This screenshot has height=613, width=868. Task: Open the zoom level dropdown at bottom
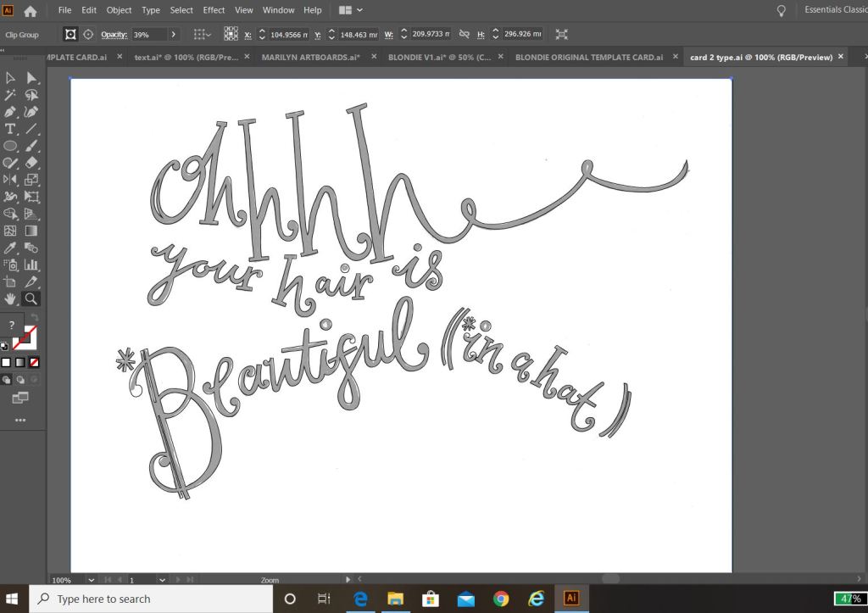coord(92,581)
